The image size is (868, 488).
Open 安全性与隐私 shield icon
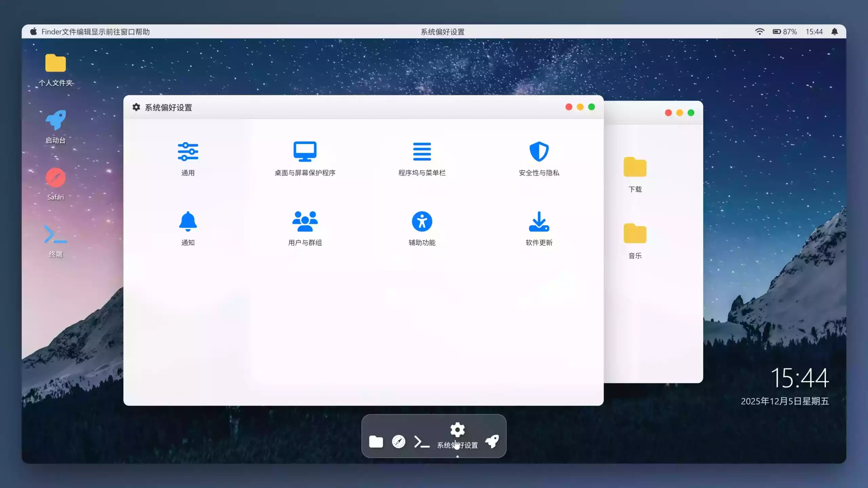[539, 151]
